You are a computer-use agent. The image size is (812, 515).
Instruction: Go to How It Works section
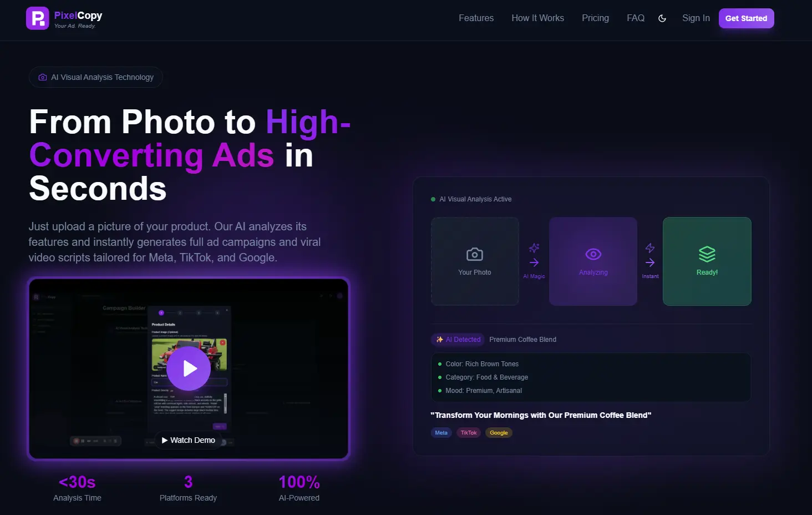pyautogui.click(x=537, y=18)
